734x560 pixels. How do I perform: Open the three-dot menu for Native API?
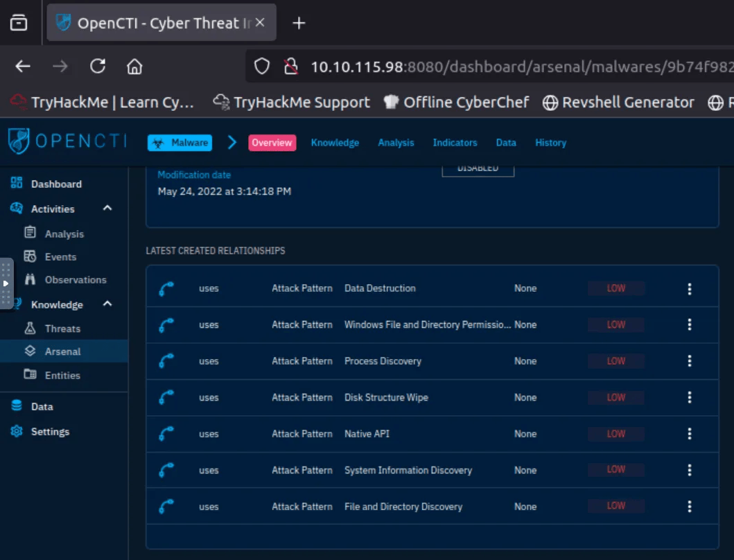click(x=689, y=434)
